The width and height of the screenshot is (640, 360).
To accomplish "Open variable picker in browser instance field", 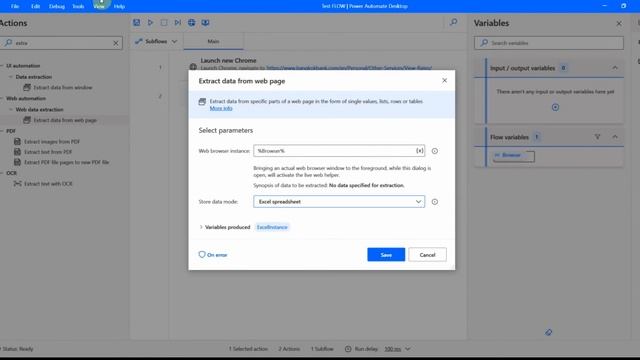I will (420, 151).
